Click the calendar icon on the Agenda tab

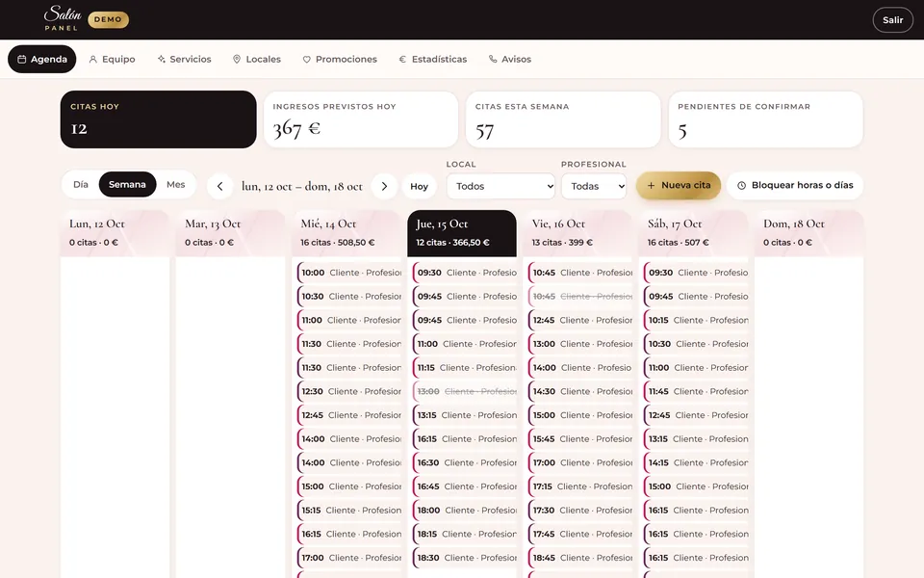click(22, 59)
